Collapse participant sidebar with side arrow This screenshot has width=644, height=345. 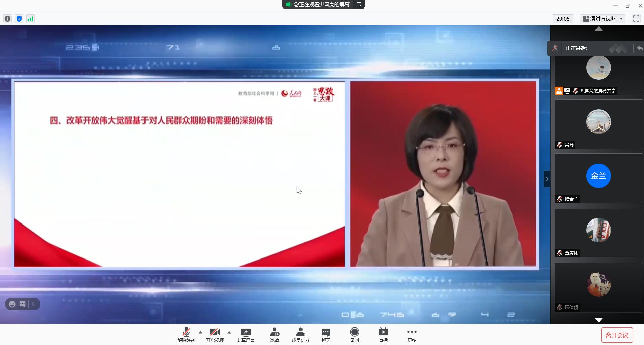click(x=547, y=179)
